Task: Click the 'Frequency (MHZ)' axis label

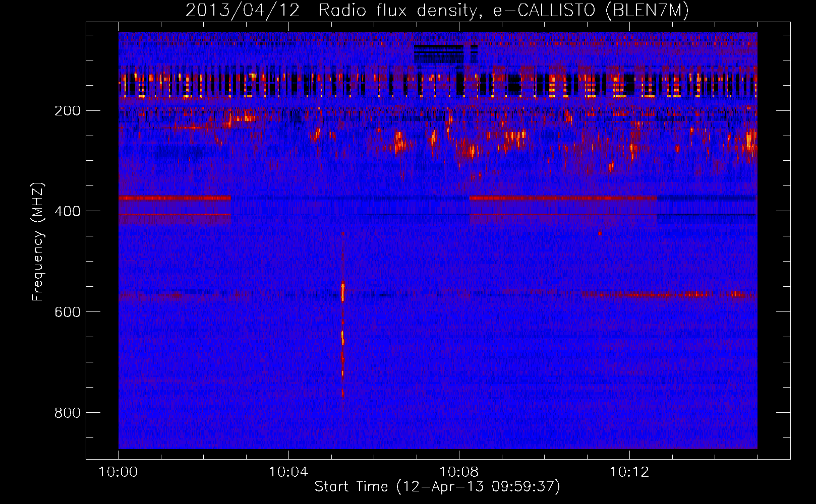Action: pyautogui.click(x=38, y=242)
